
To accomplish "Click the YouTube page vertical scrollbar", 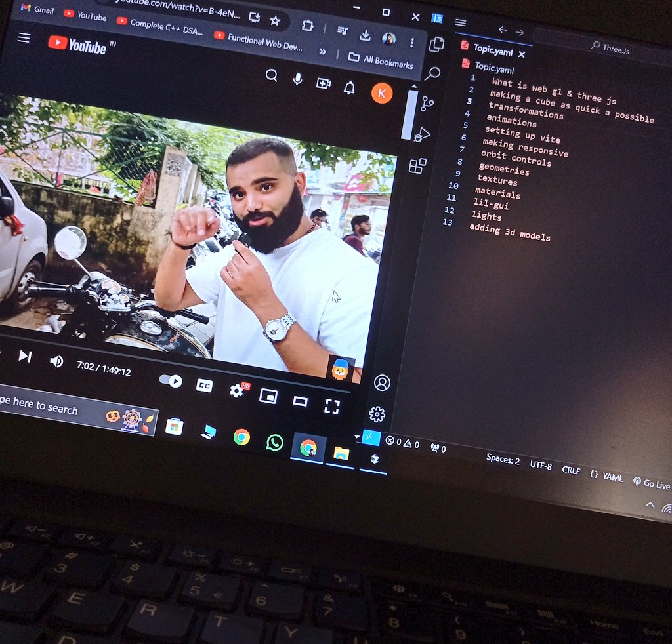I will coord(408,113).
